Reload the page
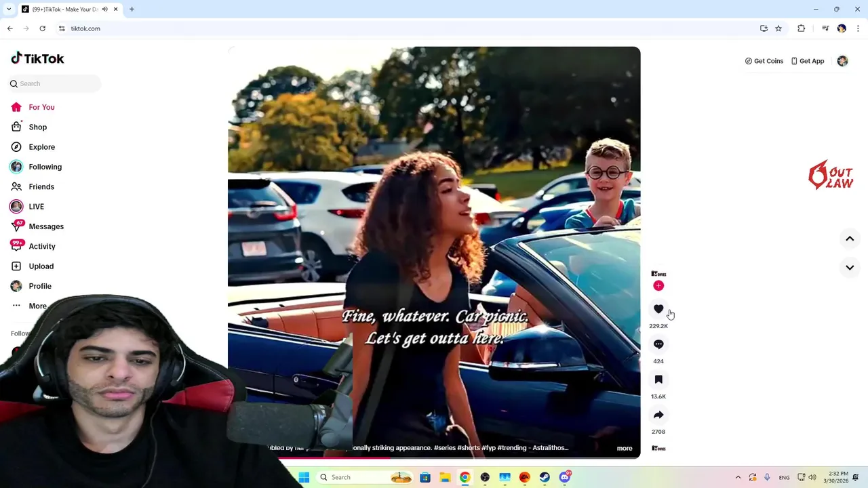The image size is (868, 488). (42, 28)
